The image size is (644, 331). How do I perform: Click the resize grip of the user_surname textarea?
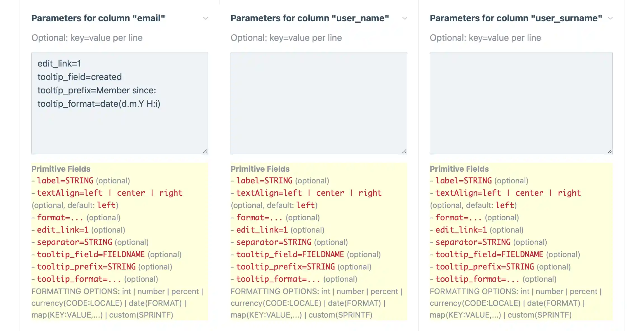tap(610, 151)
